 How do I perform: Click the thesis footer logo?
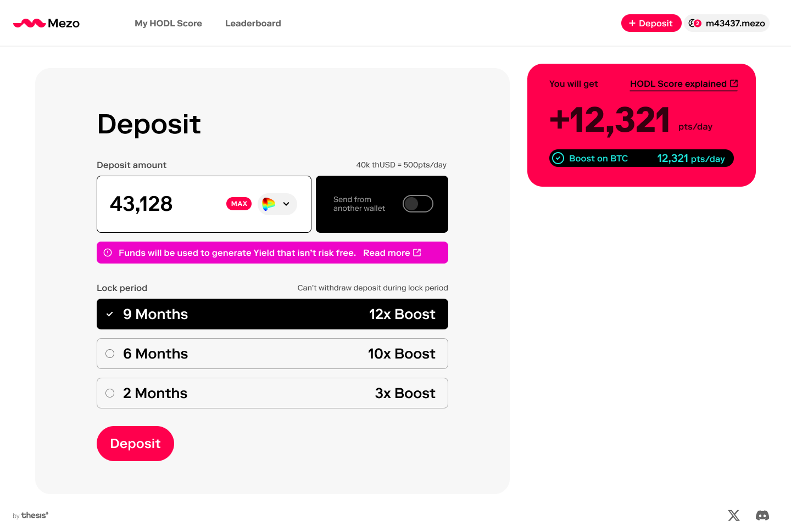[x=31, y=515]
